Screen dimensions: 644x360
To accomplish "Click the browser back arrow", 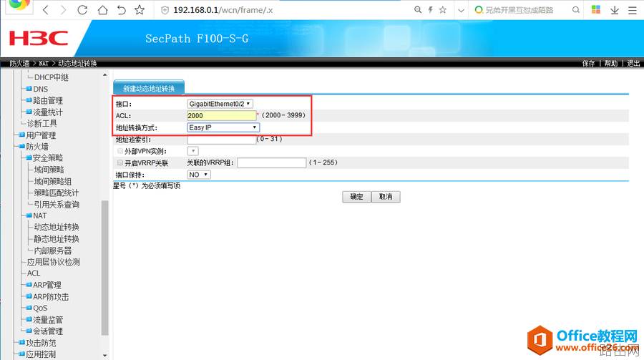I will pyautogui.click(x=46, y=10).
